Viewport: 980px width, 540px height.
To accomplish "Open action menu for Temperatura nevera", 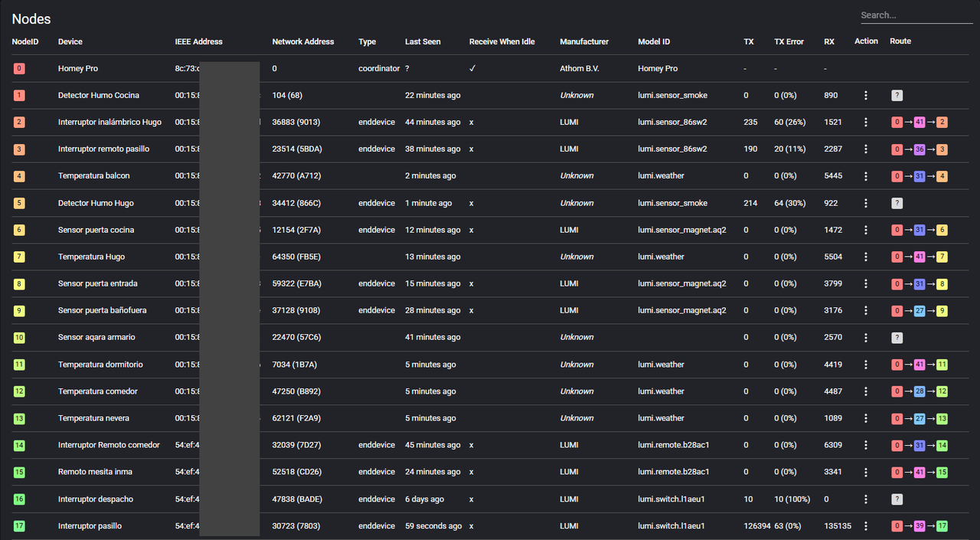I will [x=866, y=419].
